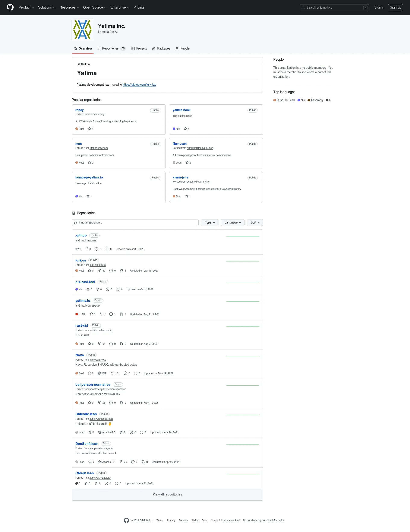Screen dimensions: 410x532
Task: Open the Product menu in the header
Action: coord(26,7)
